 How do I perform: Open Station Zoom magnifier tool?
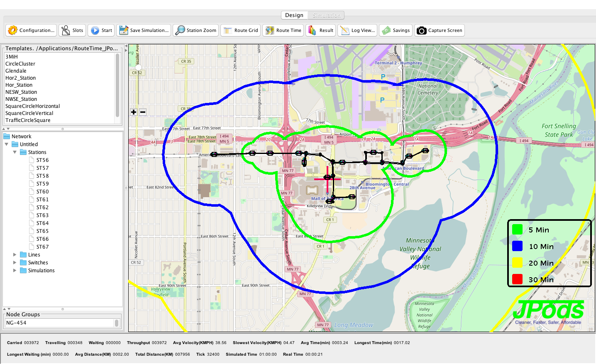coord(180,30)
